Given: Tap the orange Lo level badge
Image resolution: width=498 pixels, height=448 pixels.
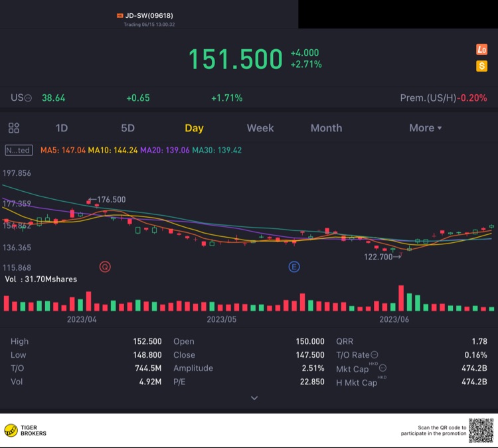Looking at the screenshot, I should point(481,50).
